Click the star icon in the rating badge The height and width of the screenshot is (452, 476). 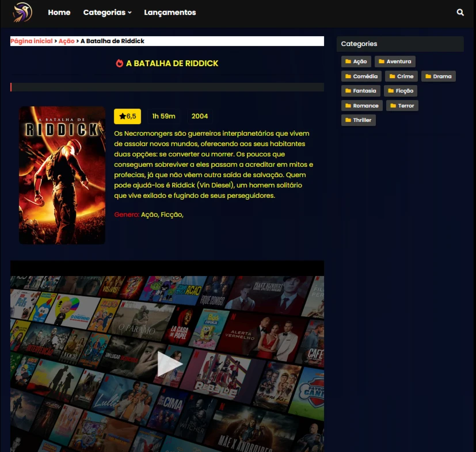(123, 116)
